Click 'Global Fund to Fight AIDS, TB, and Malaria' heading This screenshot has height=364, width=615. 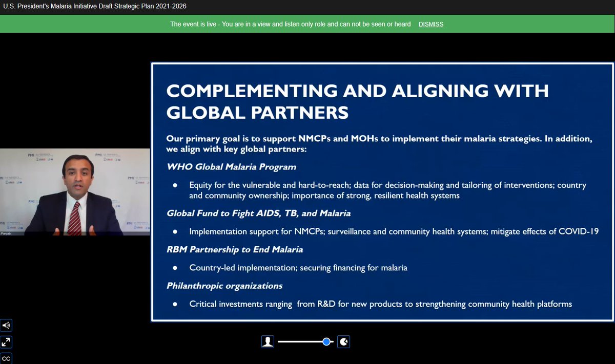[259, 213]
